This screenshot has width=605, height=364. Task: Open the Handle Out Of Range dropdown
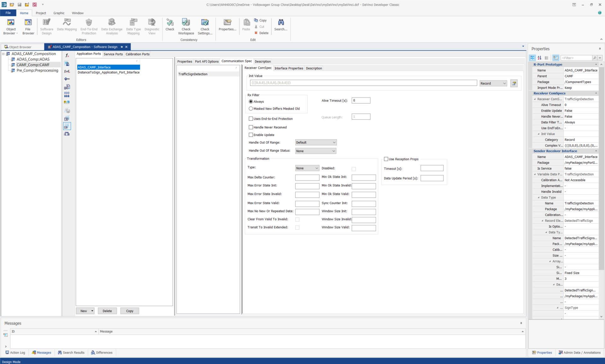tap(316, 143)
